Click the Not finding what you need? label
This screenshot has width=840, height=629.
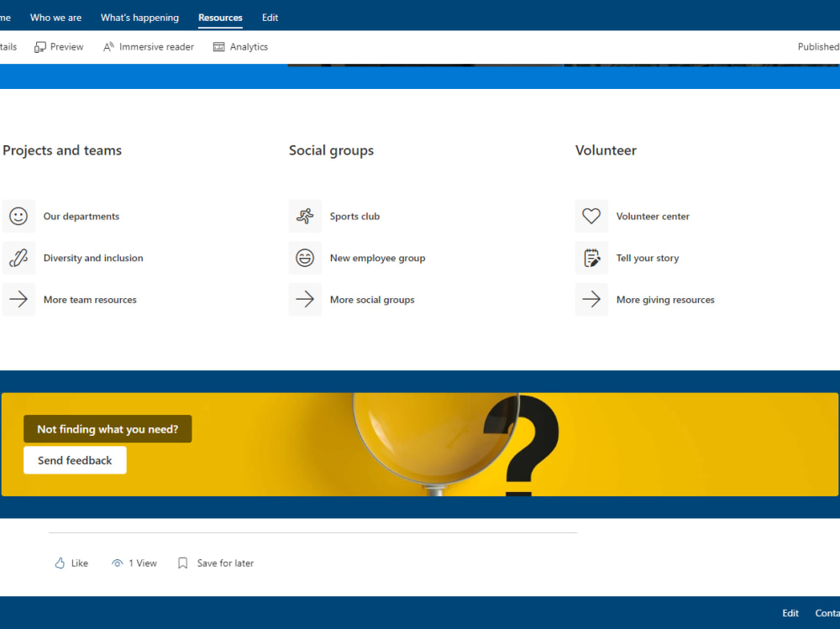(x=108, y=429)
